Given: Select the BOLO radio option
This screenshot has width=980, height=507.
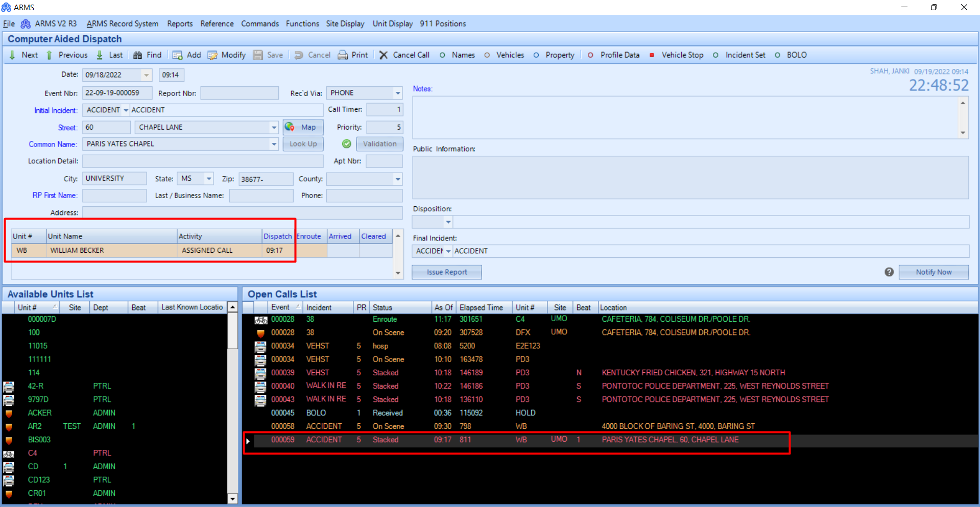Looking at the screenshot, I should tap(778, 55).
